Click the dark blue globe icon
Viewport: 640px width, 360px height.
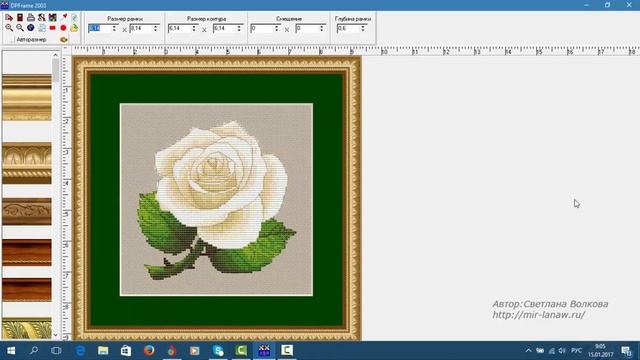(31, 28)
